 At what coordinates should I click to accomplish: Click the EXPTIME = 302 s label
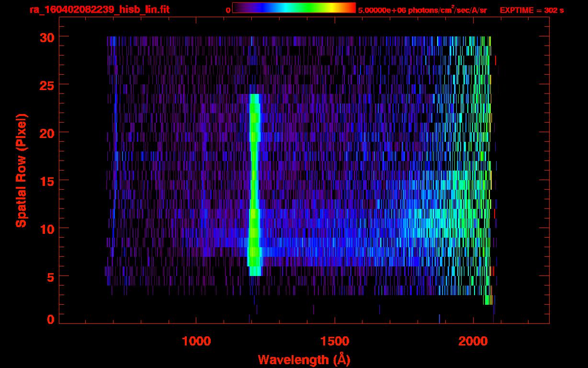pos(531,10)
